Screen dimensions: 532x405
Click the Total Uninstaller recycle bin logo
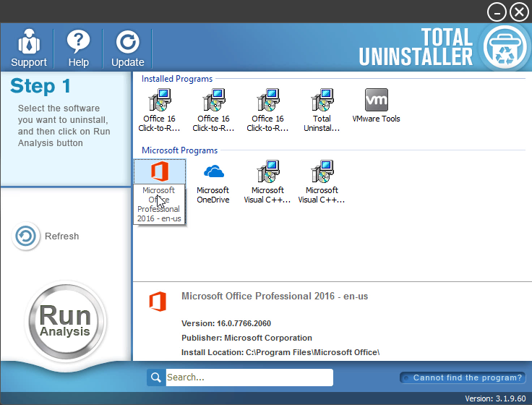coord(505,47)
